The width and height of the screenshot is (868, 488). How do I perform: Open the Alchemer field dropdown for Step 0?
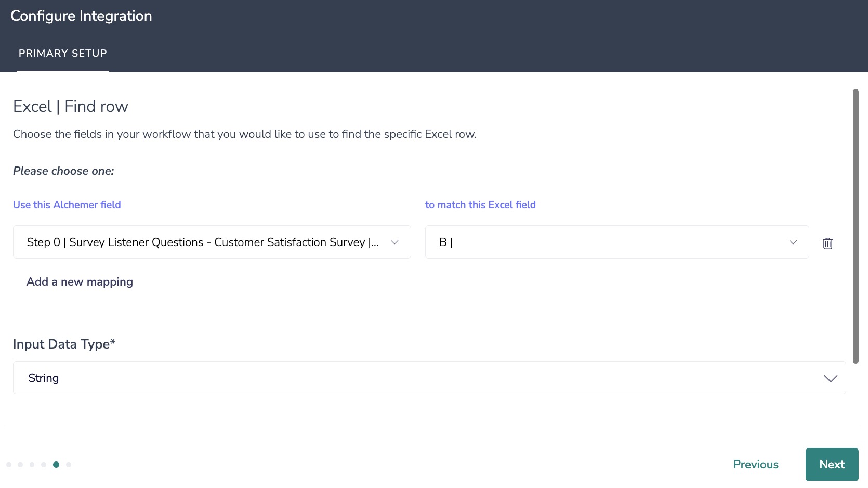click(203, 242)
